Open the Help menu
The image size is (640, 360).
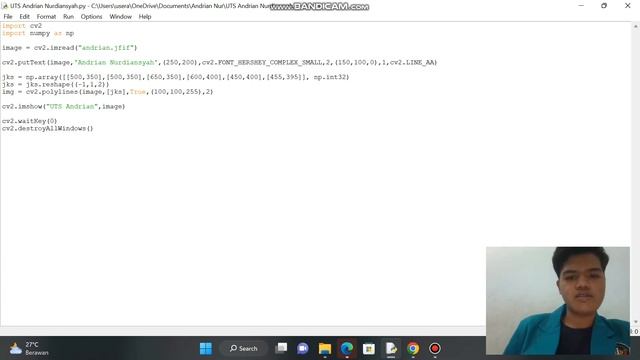pyautogui.click(x=145, y=17)
